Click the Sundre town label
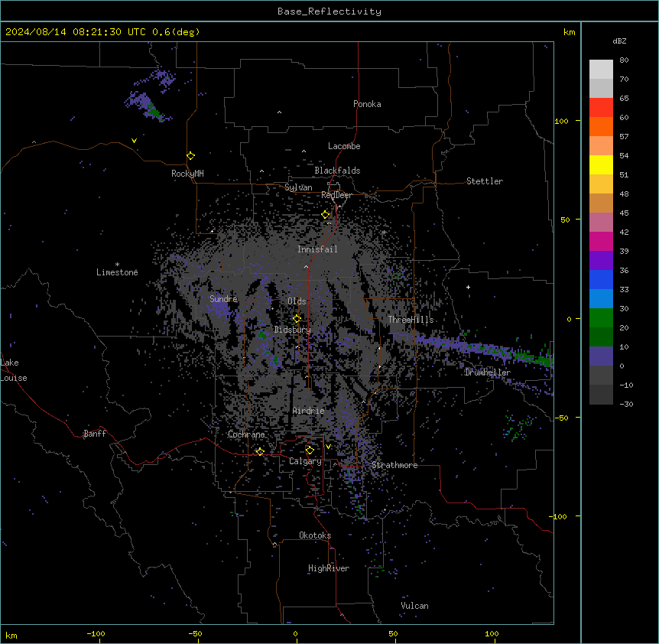The width and height of the screenshot is (659, 644). [223, 299]
